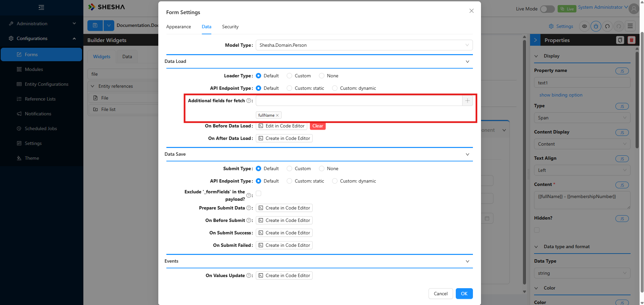The width and height of the screenshot is (644, 305).
Task: Open the Type Span dropdown
Action: point(582,118)
